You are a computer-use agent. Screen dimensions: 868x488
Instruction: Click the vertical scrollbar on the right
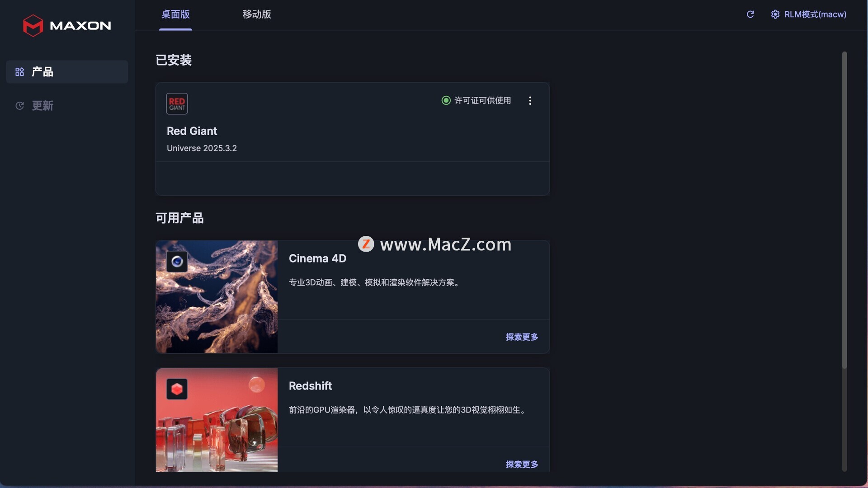844,210
